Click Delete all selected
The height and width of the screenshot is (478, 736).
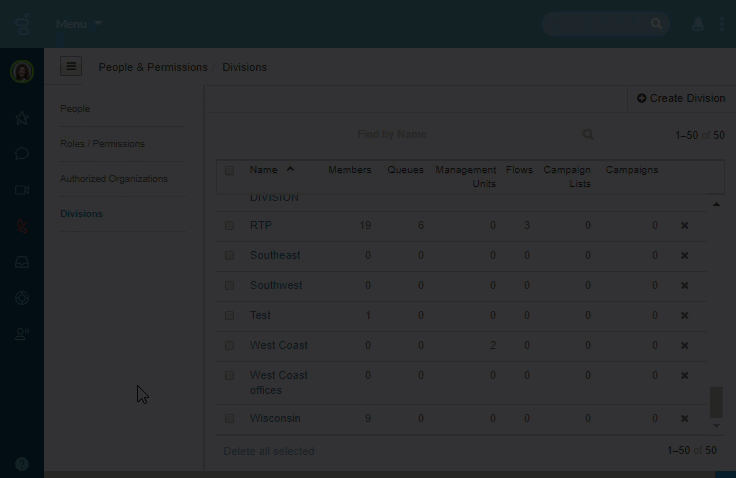pyautogui.click(x=269, y=451)
